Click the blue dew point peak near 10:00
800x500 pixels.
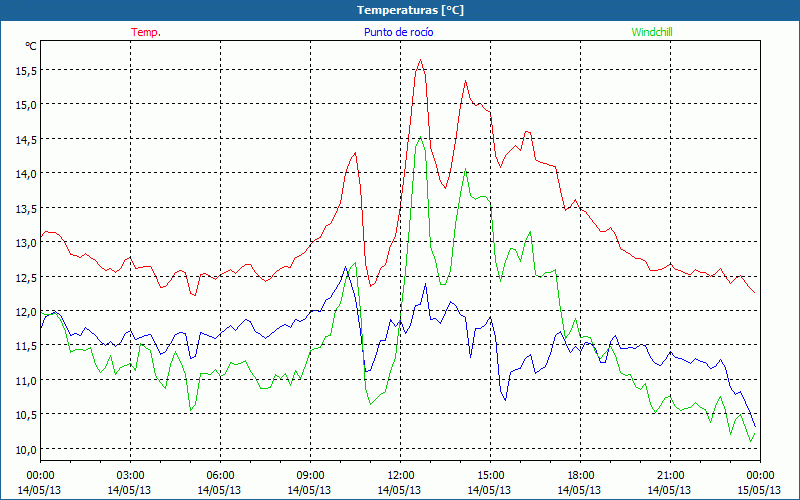[x=345, y=267]
